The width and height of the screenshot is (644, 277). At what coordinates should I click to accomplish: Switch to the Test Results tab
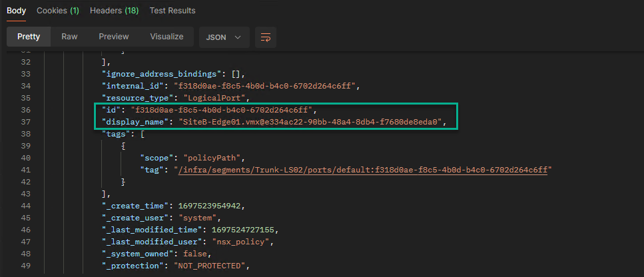point(172,11)
